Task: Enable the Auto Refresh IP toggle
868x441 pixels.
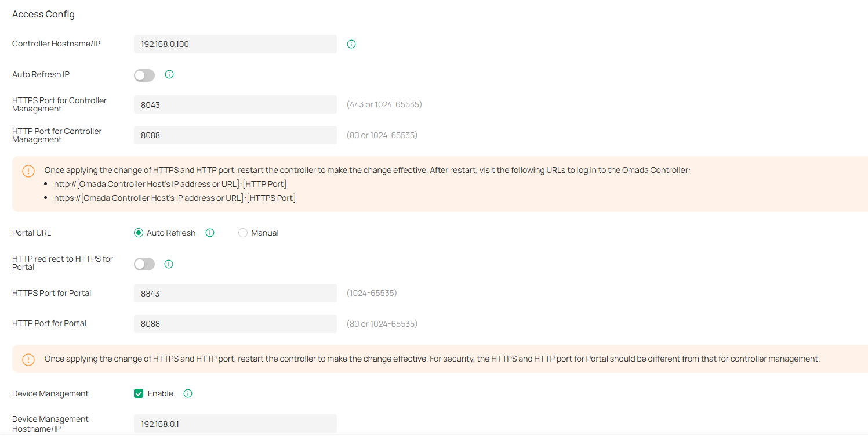Action: (144, 75)
